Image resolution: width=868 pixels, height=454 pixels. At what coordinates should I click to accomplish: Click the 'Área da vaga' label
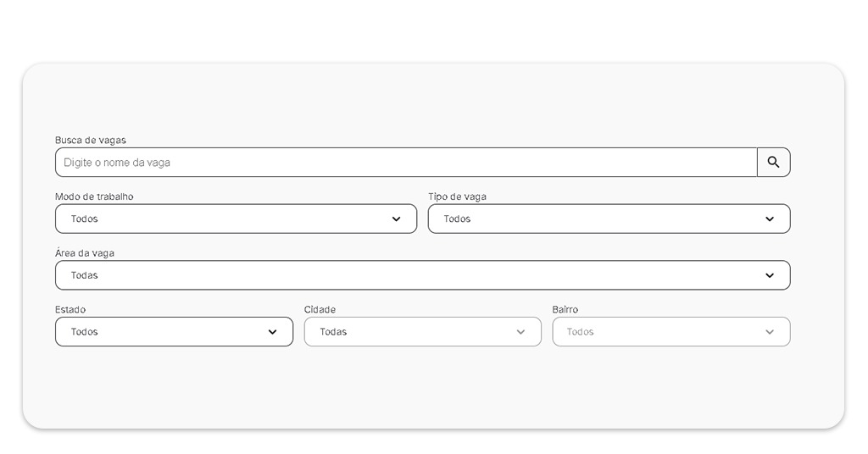click(x=85, y=253)
